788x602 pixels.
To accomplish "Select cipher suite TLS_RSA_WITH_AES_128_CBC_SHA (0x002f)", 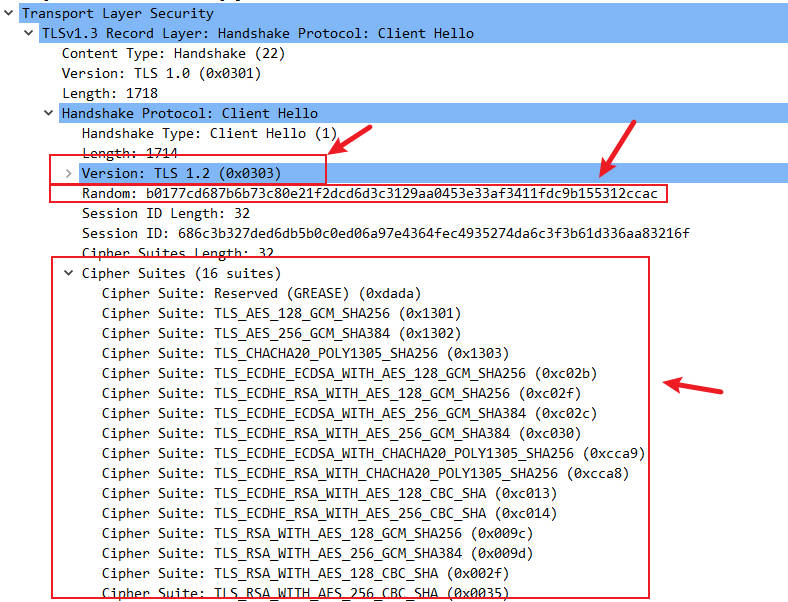I will click(306, 573).
